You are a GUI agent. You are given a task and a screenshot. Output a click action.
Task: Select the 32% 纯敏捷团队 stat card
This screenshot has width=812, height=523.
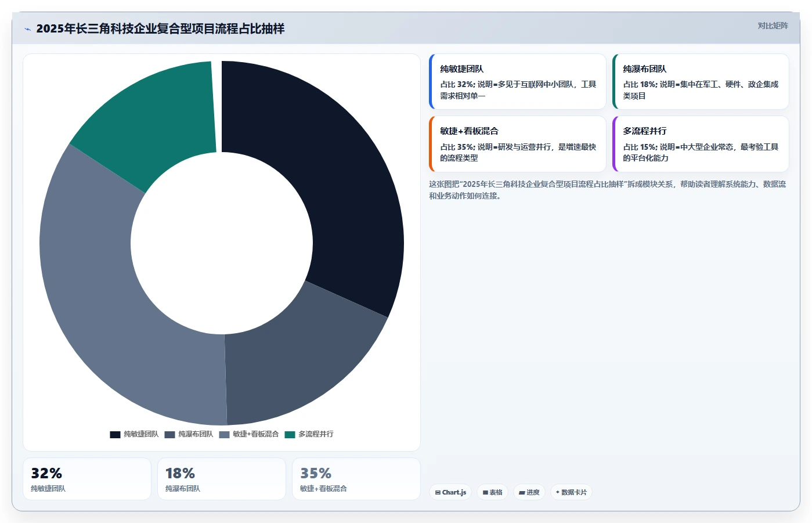tap(87, 479)
